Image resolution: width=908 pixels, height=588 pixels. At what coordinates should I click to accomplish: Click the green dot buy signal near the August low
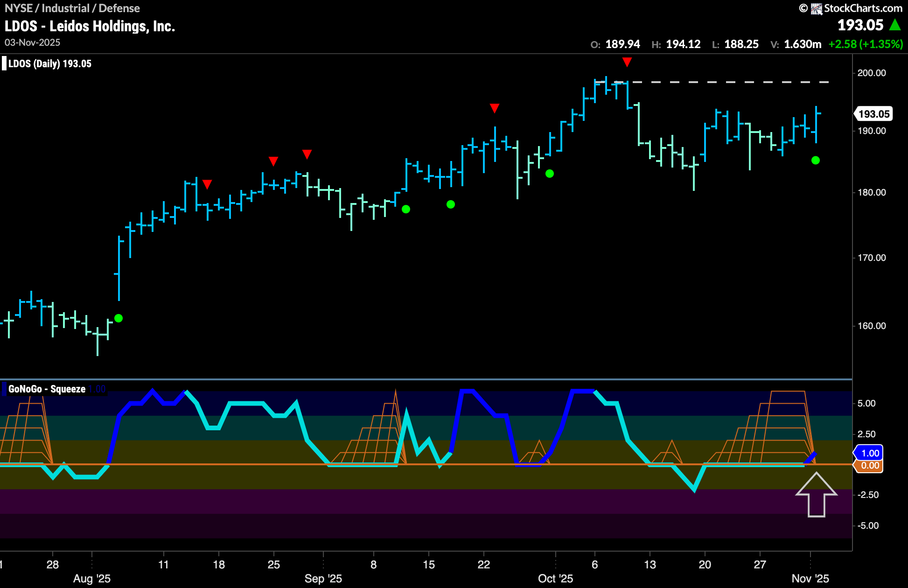click(x=119, y=318)
